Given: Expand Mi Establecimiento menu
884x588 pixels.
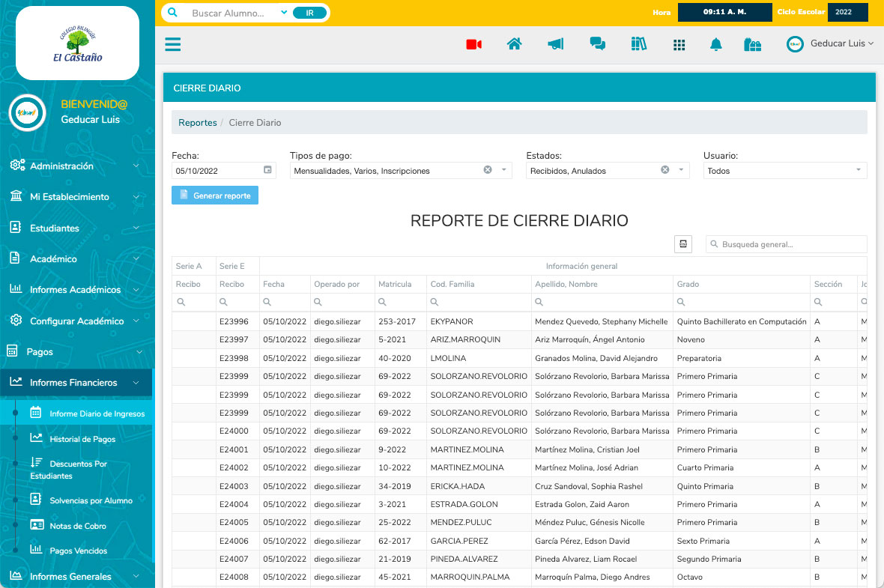Looking at the screenshot, I should point(76,197).
